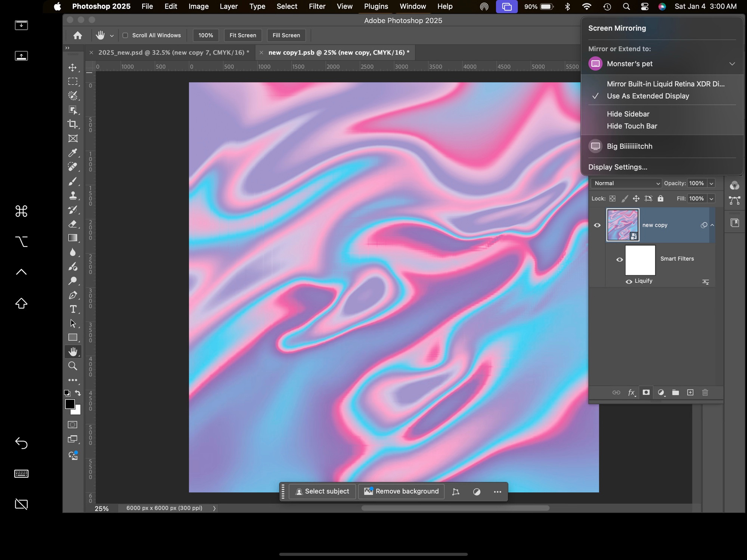Click Select subject button

(x=323, y=492)
